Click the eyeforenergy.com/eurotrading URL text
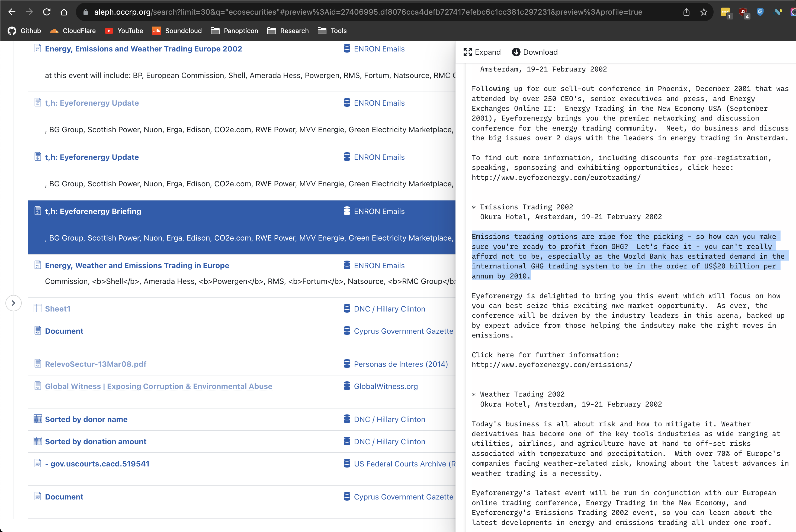The height and width of the screenshot is (532, 796). [556, 177]
